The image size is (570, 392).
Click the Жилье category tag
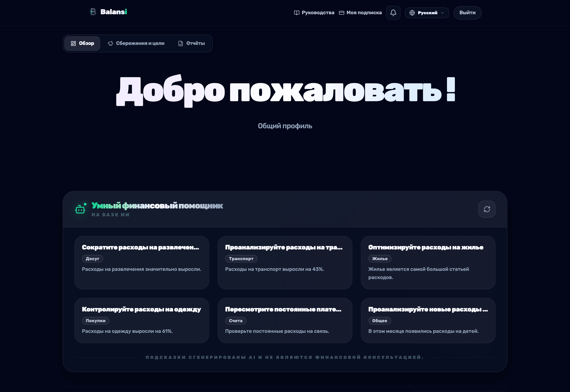pyautogui.click(x=380, y=259)
